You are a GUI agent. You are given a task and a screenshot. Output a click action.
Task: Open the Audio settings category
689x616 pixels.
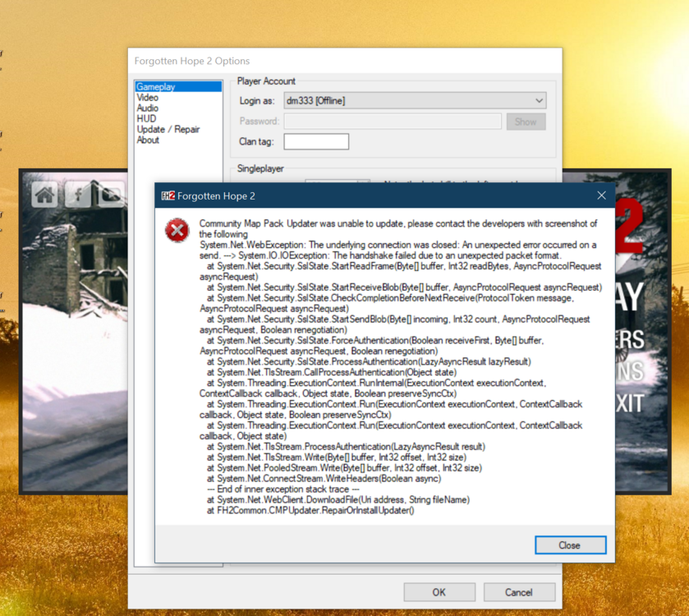click(x=147, y=108)
